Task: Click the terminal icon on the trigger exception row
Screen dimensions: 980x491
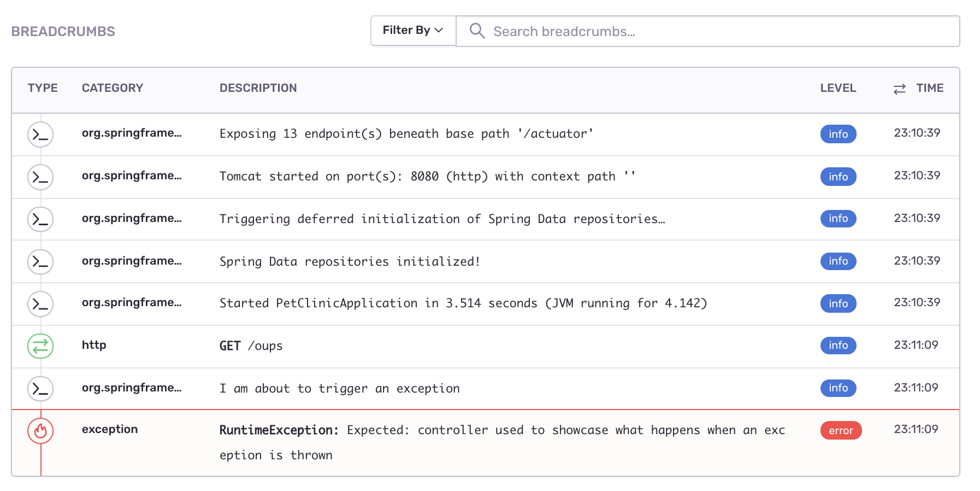Action: pos(40,388)
